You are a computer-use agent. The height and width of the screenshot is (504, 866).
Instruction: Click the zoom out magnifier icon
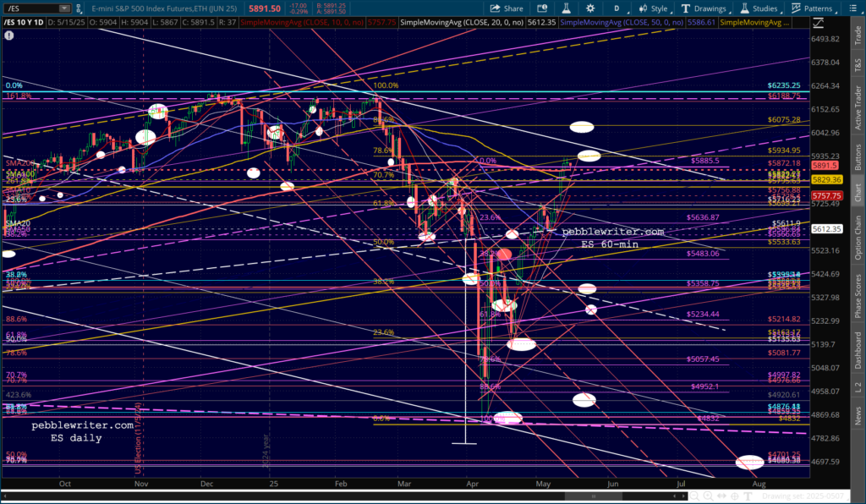coord(695,496)
